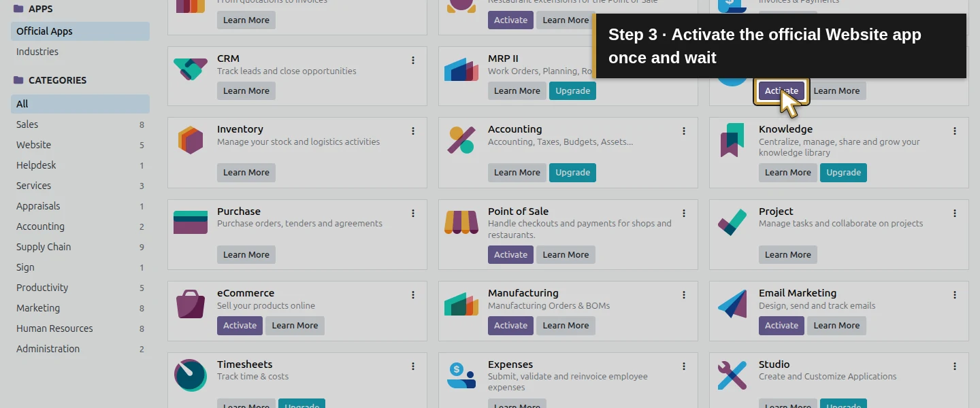Open the Purchase card three-dot menu
This screenshot has height=408, width=980.
click(x=413, y=214)
